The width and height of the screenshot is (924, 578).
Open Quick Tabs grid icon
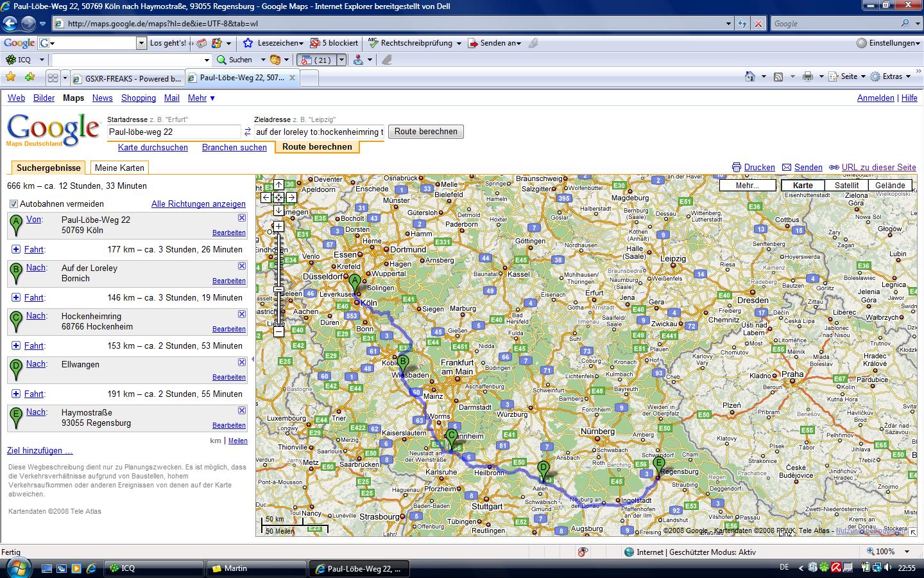click(x=53, y=78)
